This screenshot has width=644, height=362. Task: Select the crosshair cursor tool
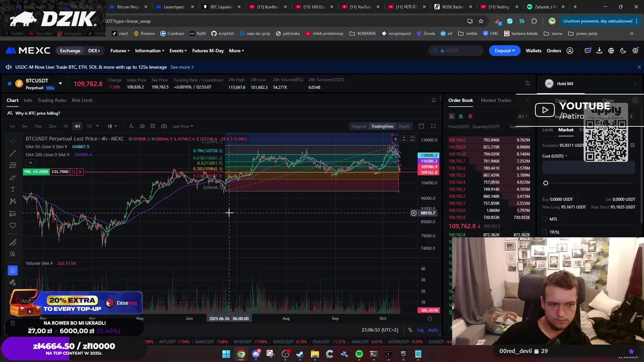(13, 141)
